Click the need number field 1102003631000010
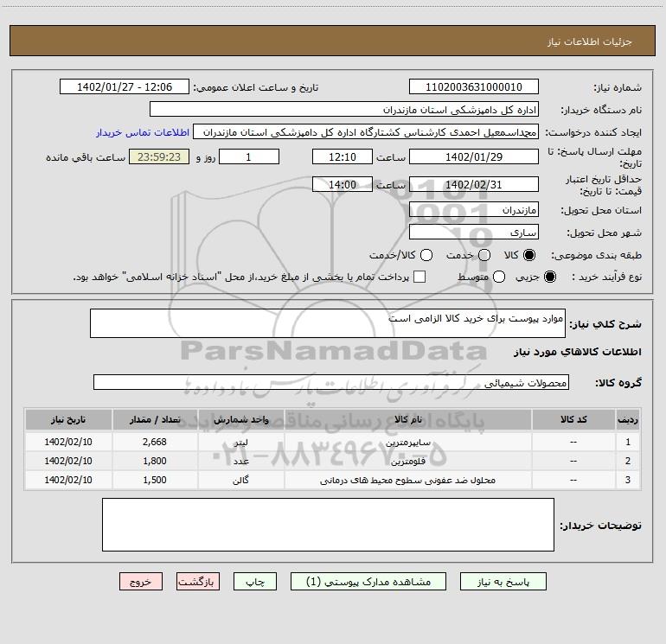666x644 pixels. [474, 87]
